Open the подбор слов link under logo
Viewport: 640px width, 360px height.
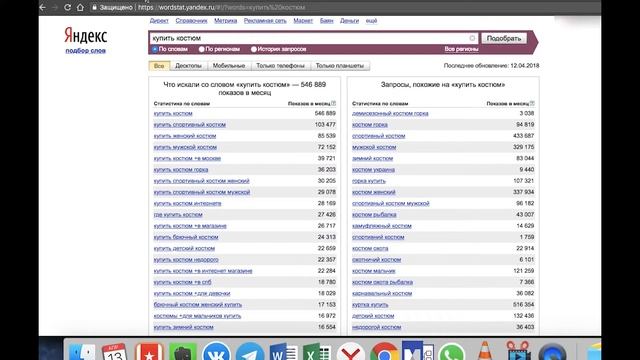tap(86, 51)
